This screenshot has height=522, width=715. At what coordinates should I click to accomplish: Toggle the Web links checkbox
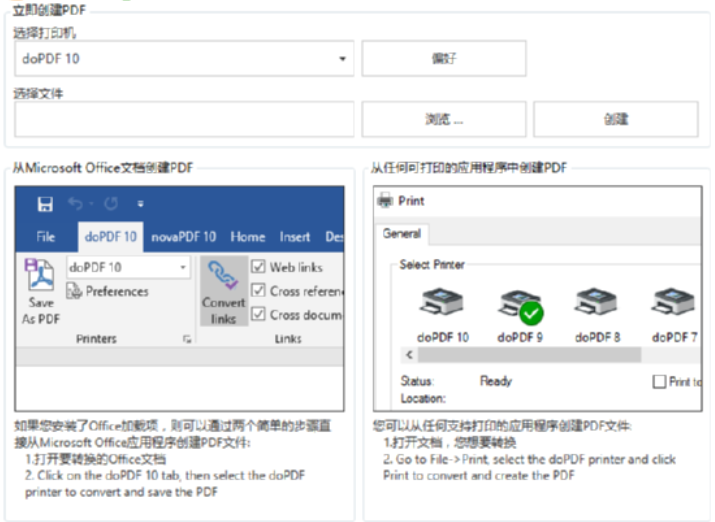point(258,266)
